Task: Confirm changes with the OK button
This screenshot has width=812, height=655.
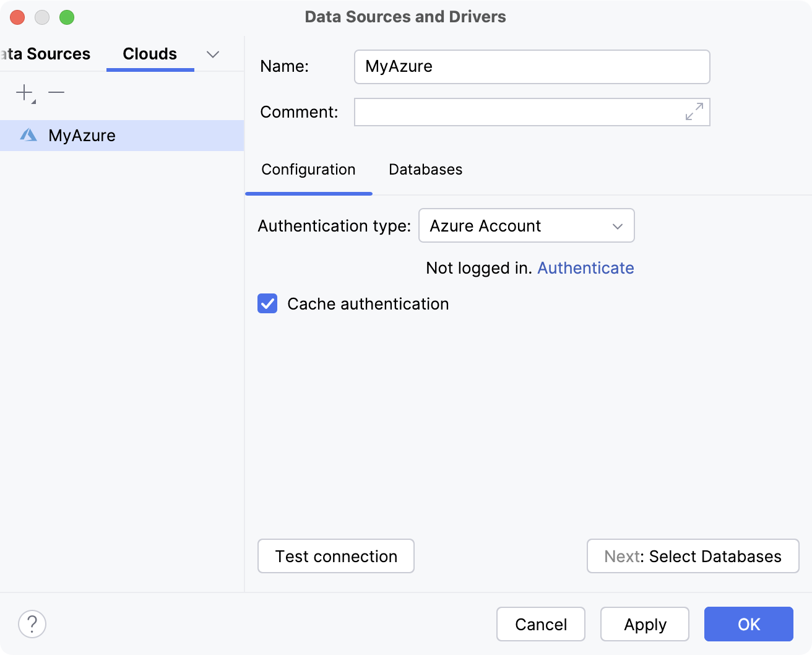Action: 748,624
